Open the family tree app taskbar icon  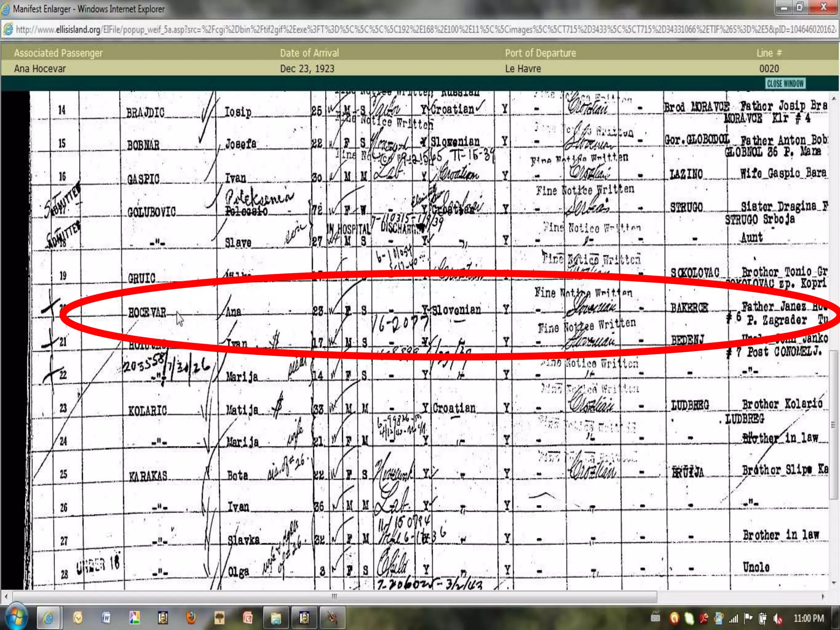[x=219, y=618]
